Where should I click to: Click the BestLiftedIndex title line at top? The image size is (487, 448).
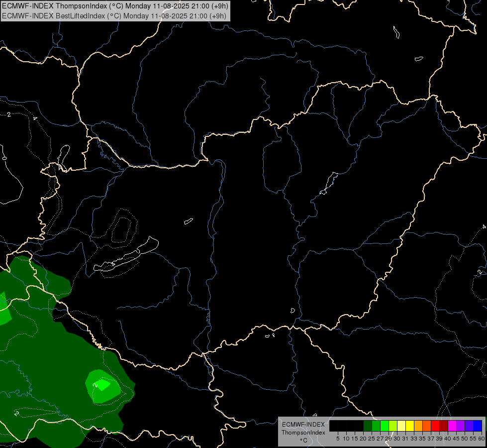tap(114, 16)
